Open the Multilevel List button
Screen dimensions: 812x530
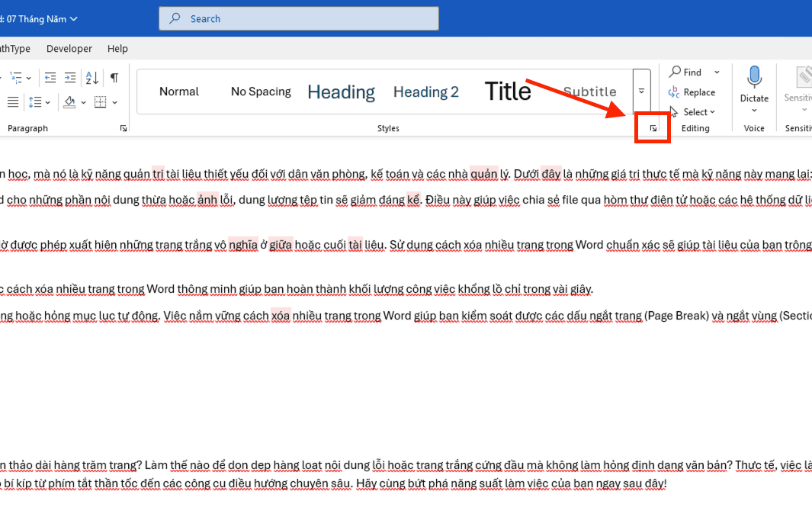[x=15, y=78]
